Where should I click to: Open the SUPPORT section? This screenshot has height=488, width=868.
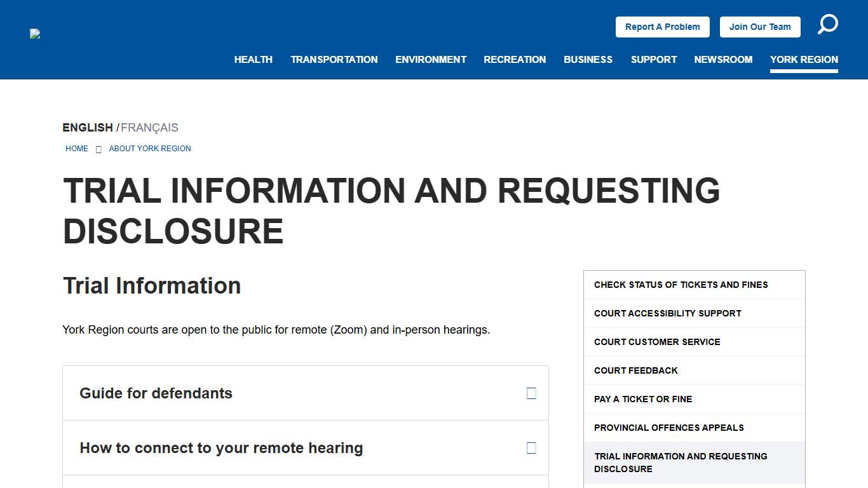(x=653, y=59)
